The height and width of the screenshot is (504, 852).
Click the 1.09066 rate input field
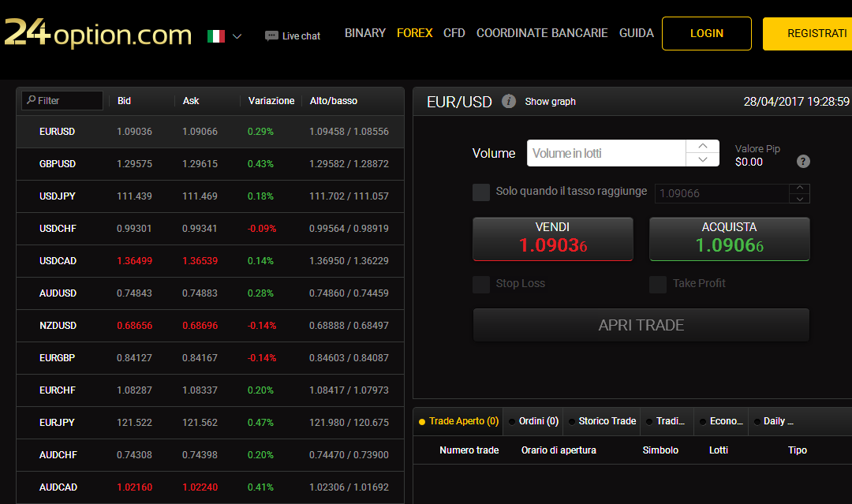click(722, 193)
